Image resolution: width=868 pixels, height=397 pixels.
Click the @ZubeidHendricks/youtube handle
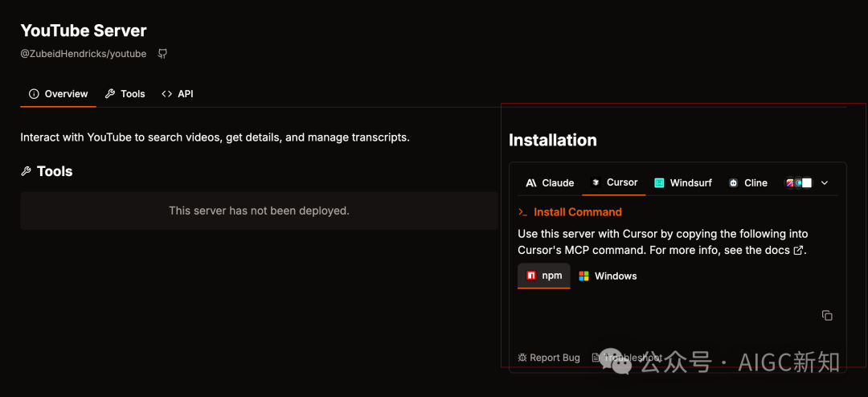point(84,54)
